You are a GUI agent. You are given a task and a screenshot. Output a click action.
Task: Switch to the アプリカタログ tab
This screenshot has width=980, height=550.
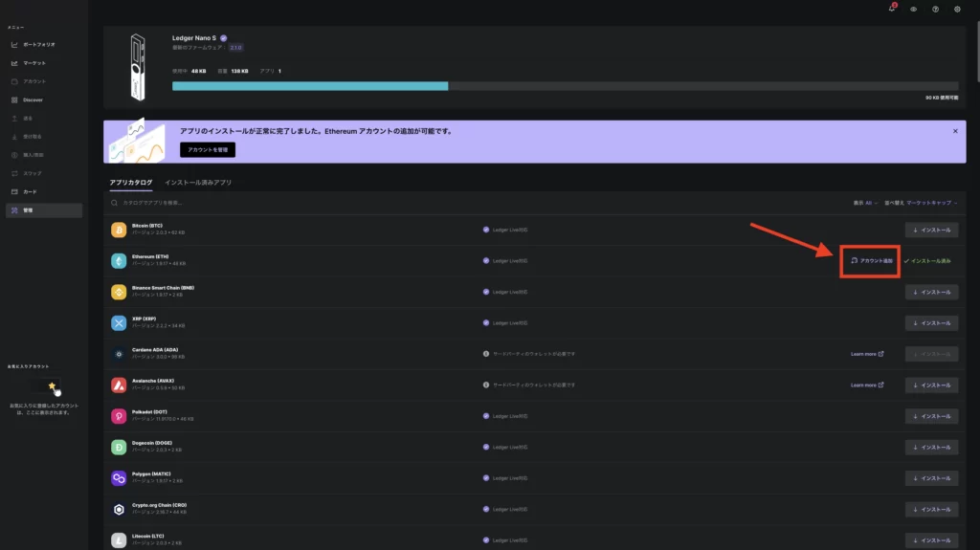[x=130, y=183]
